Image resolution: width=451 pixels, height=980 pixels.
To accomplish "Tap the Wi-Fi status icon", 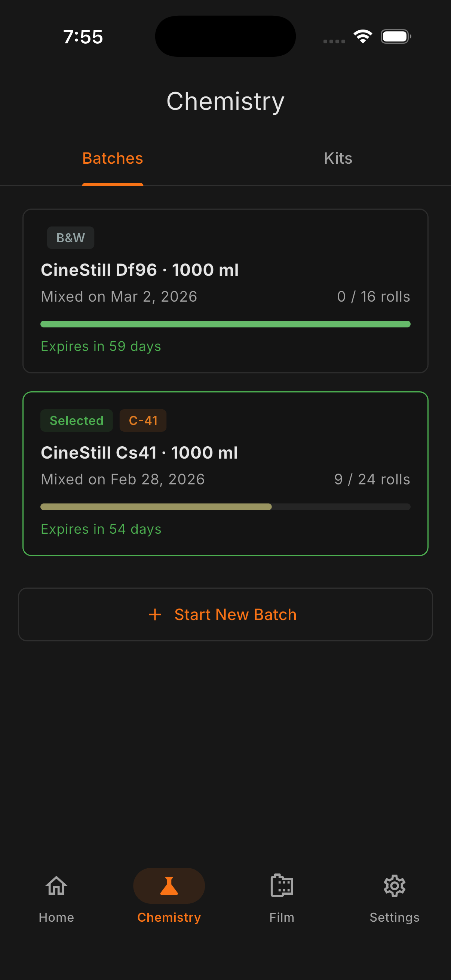I will pos(363,37).
